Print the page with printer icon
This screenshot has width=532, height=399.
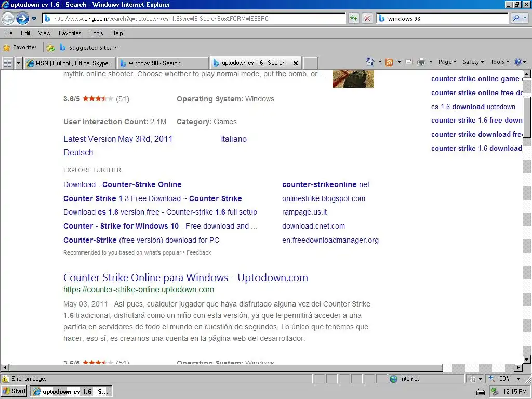pyautogui.click(x=421, y=62)
